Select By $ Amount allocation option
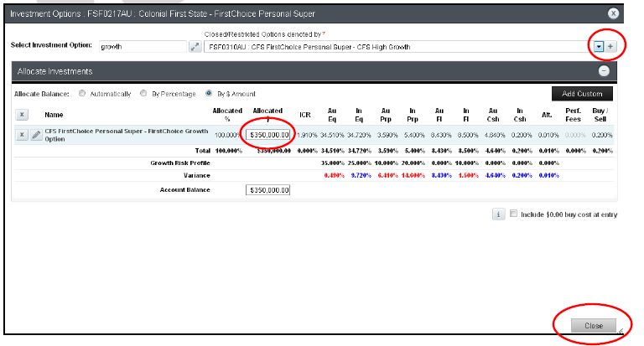 pos(209,93)
